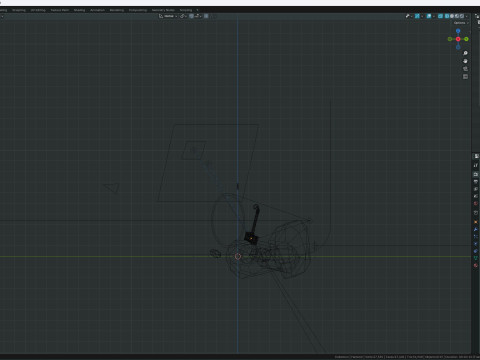Open the Collection properties tab

coord(476,212)
